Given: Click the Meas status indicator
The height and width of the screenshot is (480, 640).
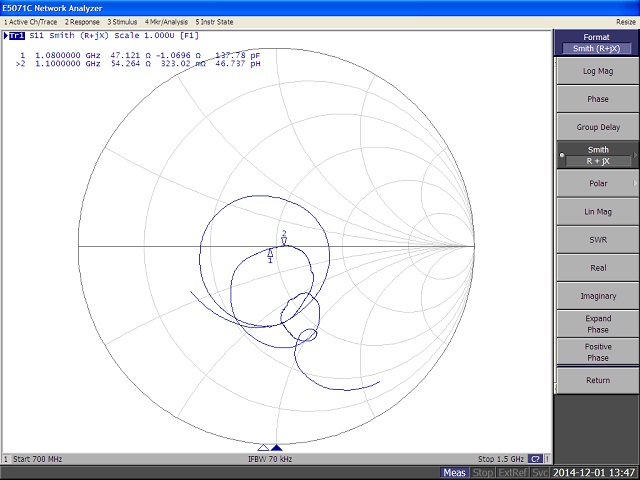Looking at the screenshot, I should [454, 473].
